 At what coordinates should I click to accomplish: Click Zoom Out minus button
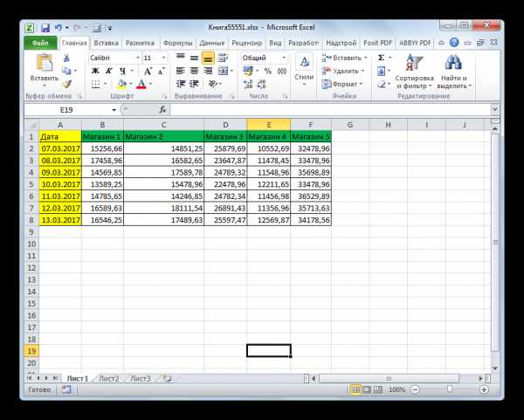415,389
